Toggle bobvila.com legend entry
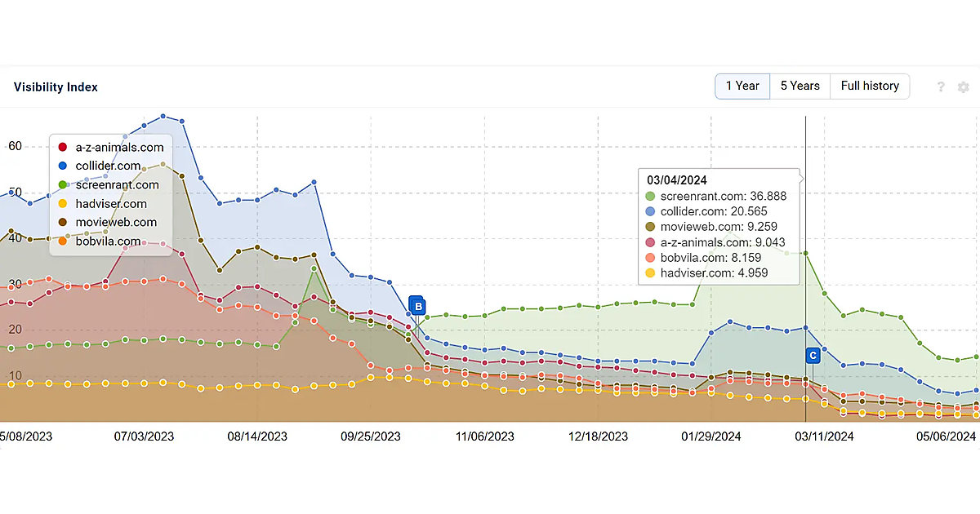This screenshot has height=514, width=980. pos(108,241)
